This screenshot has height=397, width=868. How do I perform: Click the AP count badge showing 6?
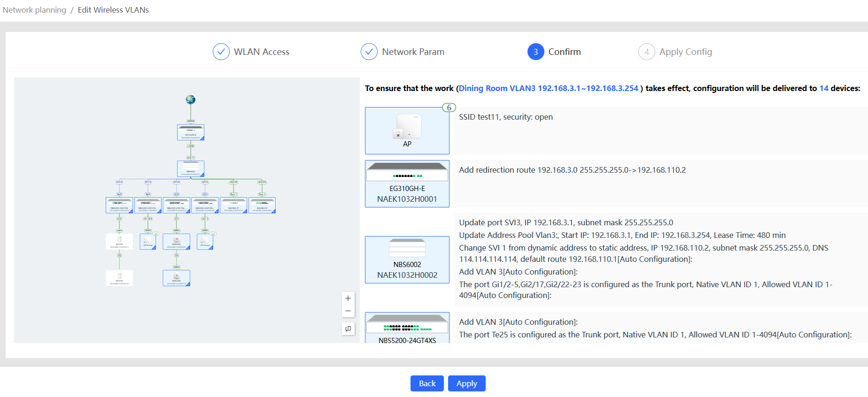click(449, 107)
